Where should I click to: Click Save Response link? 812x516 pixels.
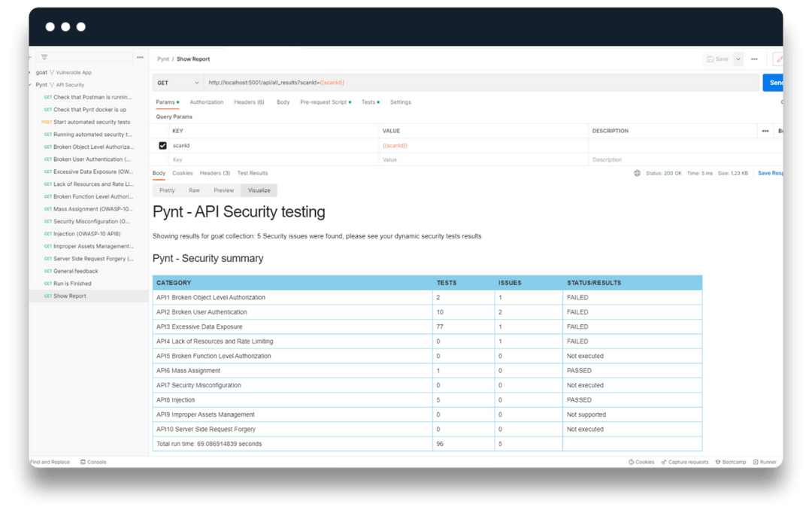pyautogui.click(x=769, y=172)
